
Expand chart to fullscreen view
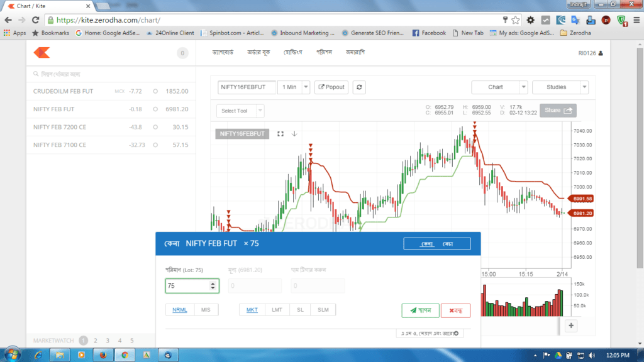[279, 133]
